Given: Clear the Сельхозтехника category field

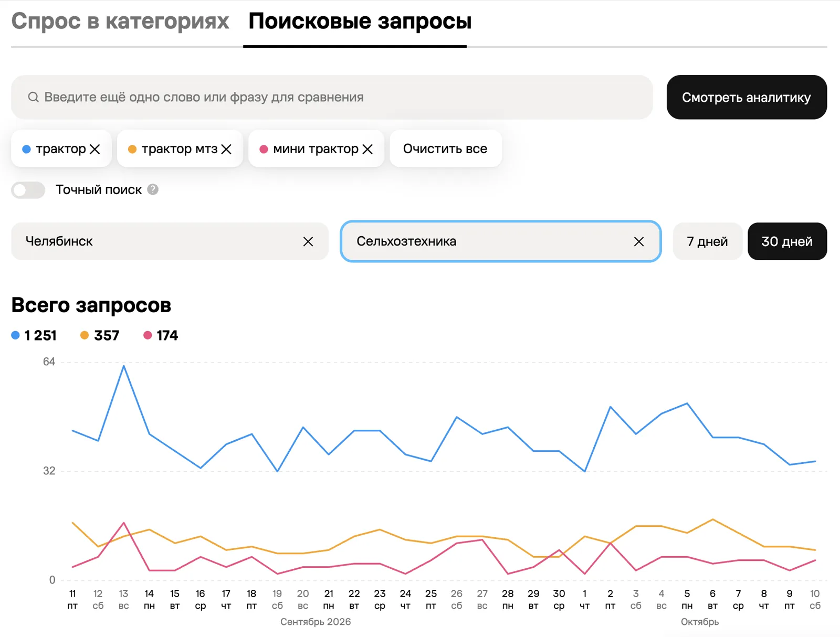Looking at the screenshot, I should coord(639,241).
